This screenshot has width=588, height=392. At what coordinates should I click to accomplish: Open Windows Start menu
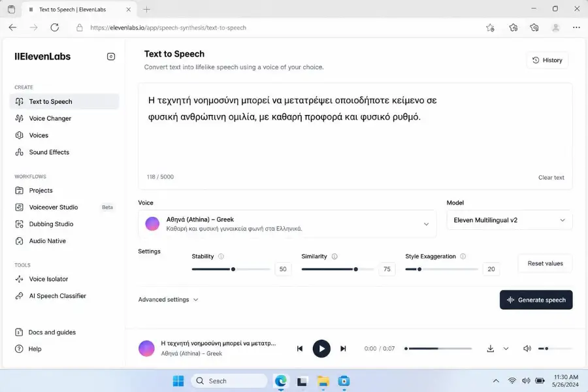click(178, 381)
